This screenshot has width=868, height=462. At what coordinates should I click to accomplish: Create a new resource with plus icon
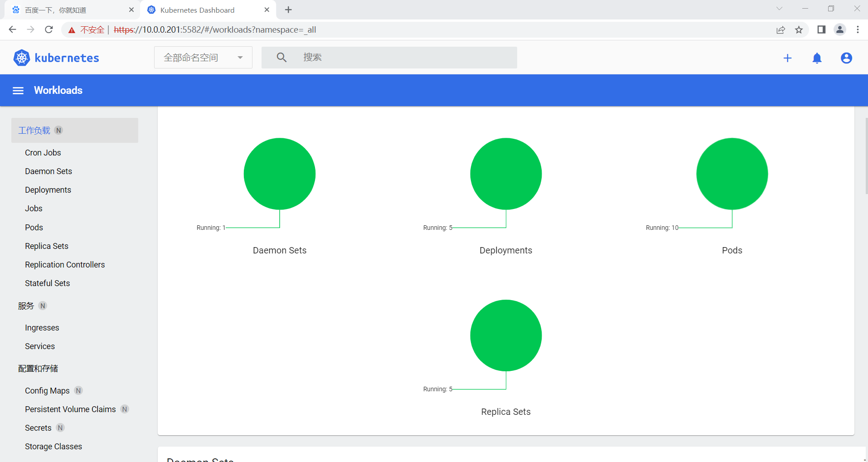[787, 58]
